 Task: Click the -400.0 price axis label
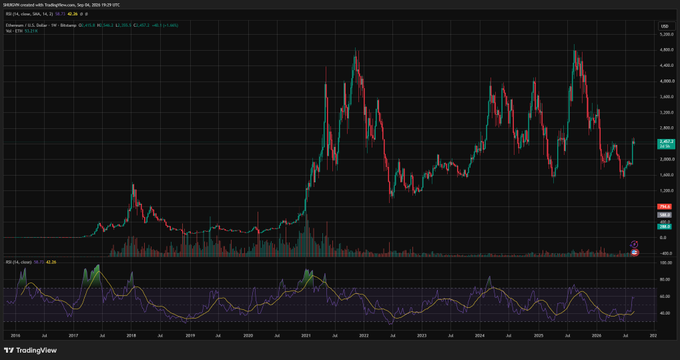[x=666, y=253]
